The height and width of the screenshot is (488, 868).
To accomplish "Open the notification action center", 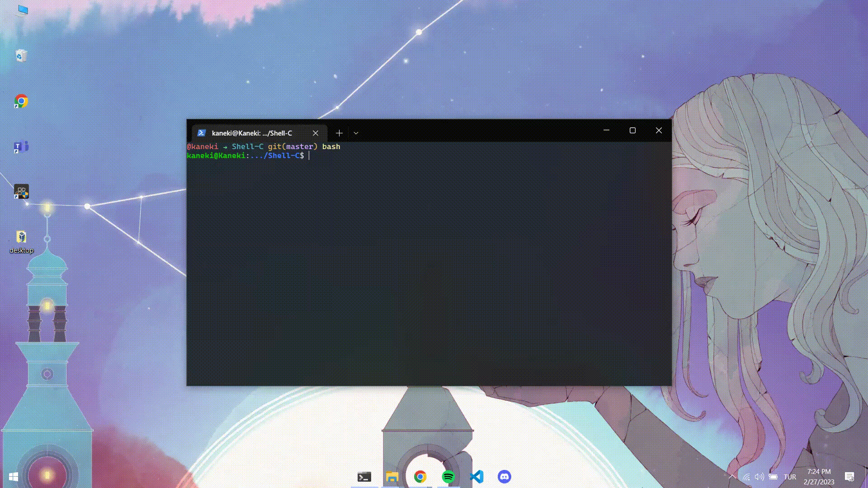I will point(849,477).
